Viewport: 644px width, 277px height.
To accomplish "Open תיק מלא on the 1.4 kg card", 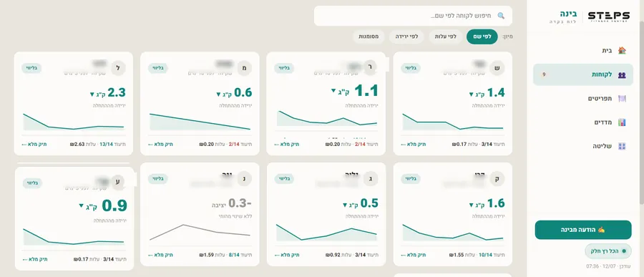I will click(414, 145).
